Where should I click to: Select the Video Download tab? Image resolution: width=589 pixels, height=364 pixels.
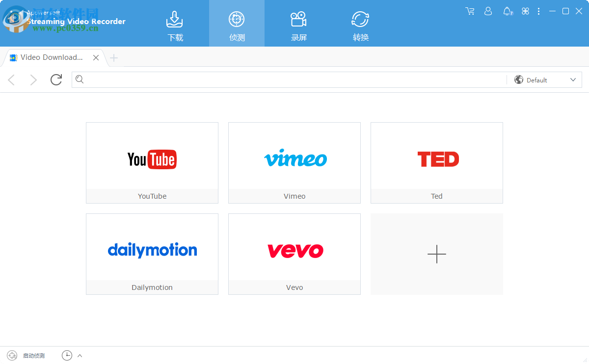coord(49,57)
